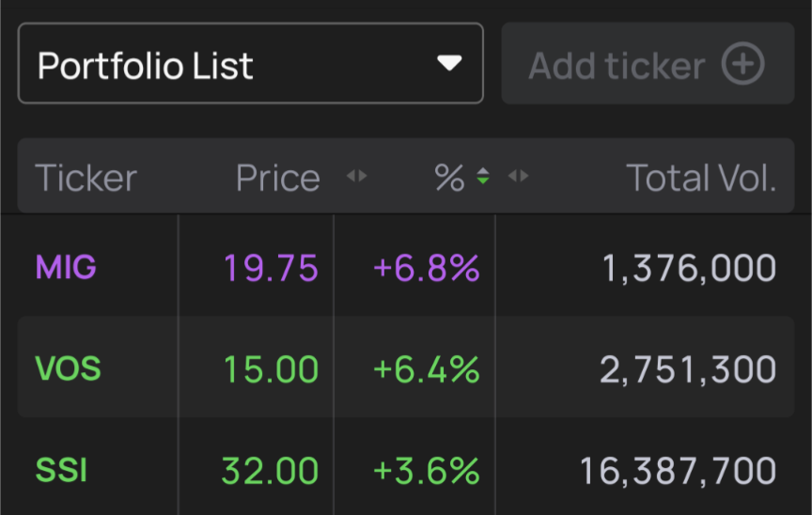This screenshot has width=812, height=515.
Task: Click SSI price 32.00
Action: 271,470
